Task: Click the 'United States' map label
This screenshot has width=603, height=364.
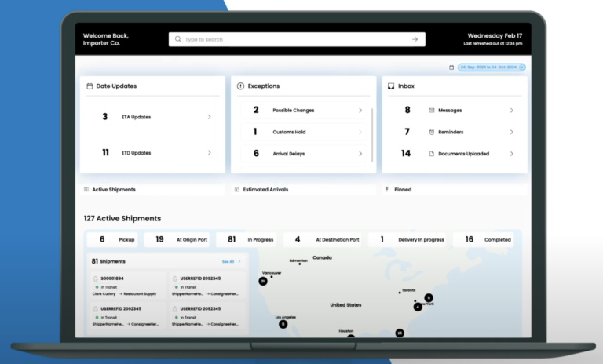Action: [x=345, y=305]
